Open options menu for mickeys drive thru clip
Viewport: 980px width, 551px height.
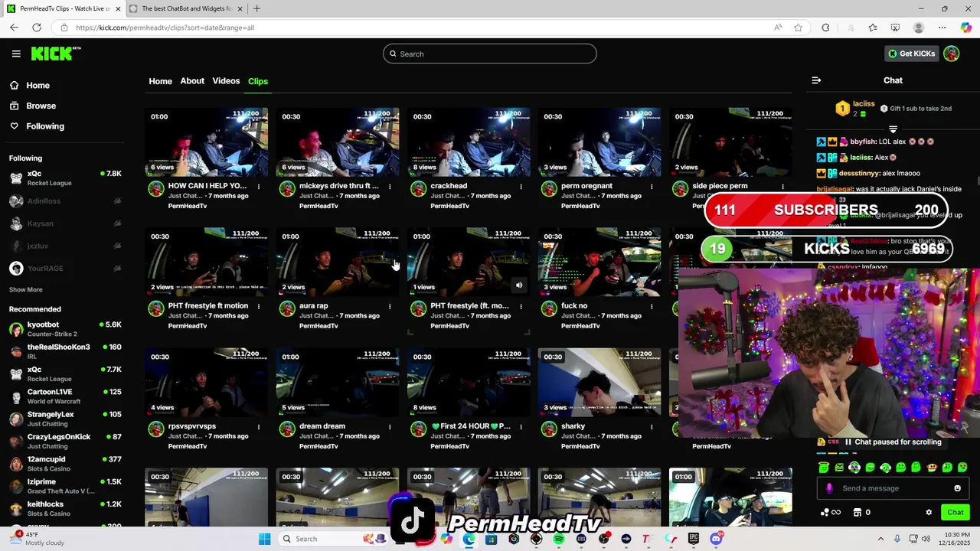390,186
